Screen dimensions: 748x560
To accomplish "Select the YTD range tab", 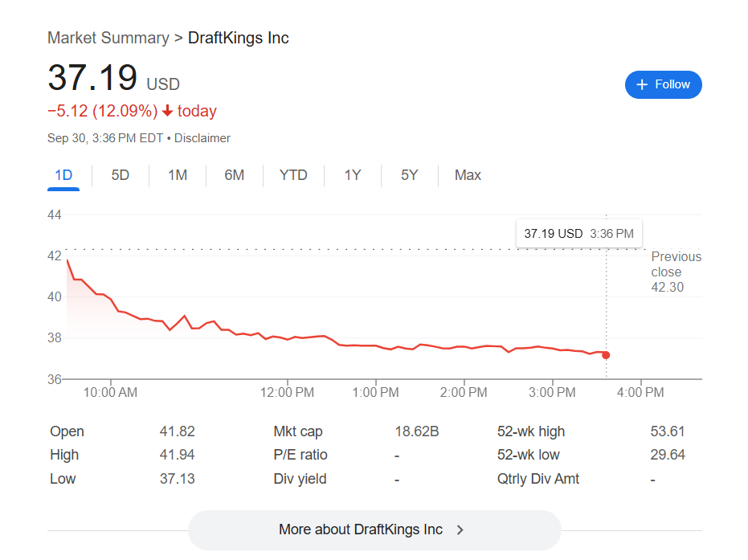I will [293, 175].
